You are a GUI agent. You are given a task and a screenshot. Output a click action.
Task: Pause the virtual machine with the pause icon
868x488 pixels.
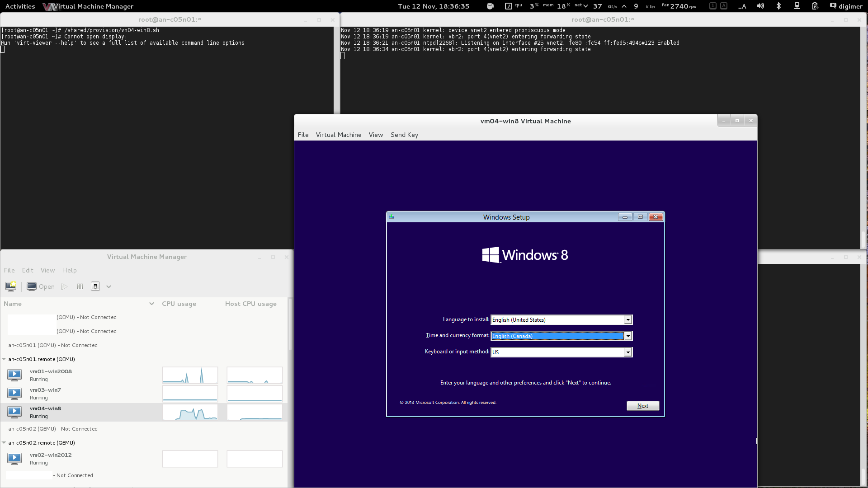[x=80, y=286]
